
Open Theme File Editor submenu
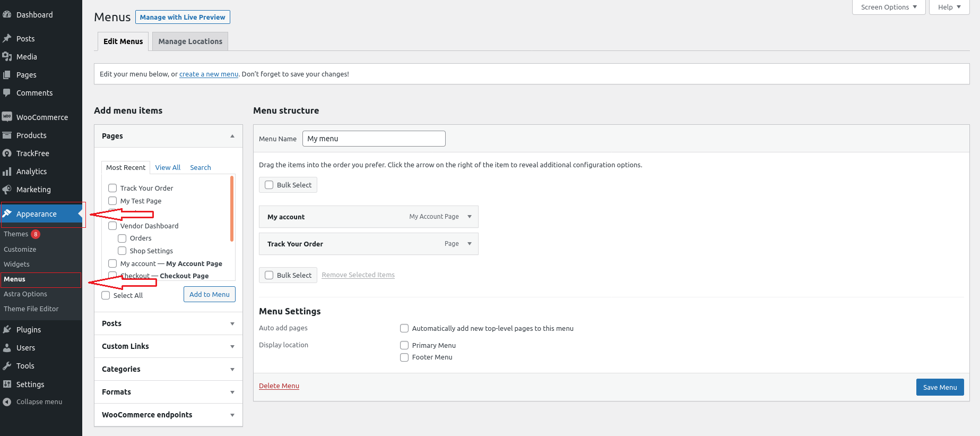pyautogui.click(x=31, y=309)
